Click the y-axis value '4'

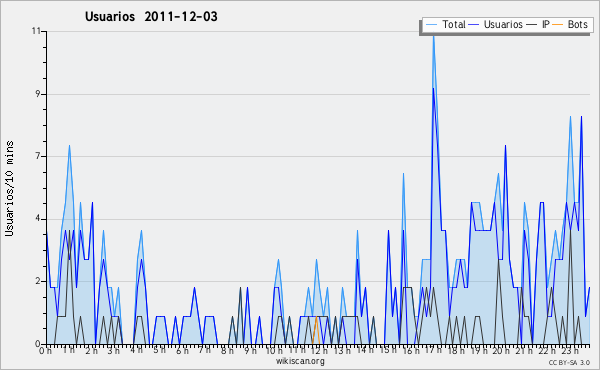38,219
